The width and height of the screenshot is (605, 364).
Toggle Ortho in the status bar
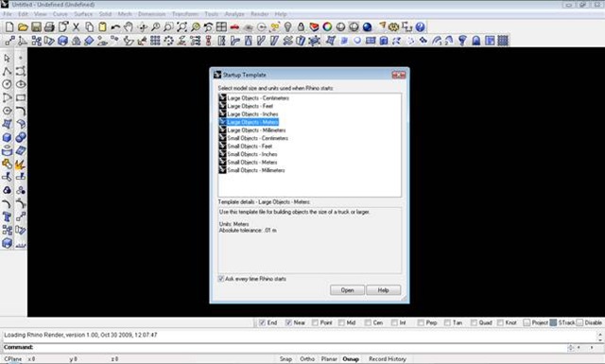pyautogui.click(x=307, y=359)
